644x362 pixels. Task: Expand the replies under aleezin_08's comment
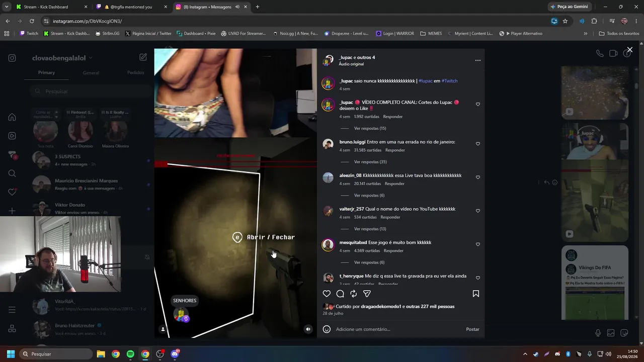(x=369, y=195)
